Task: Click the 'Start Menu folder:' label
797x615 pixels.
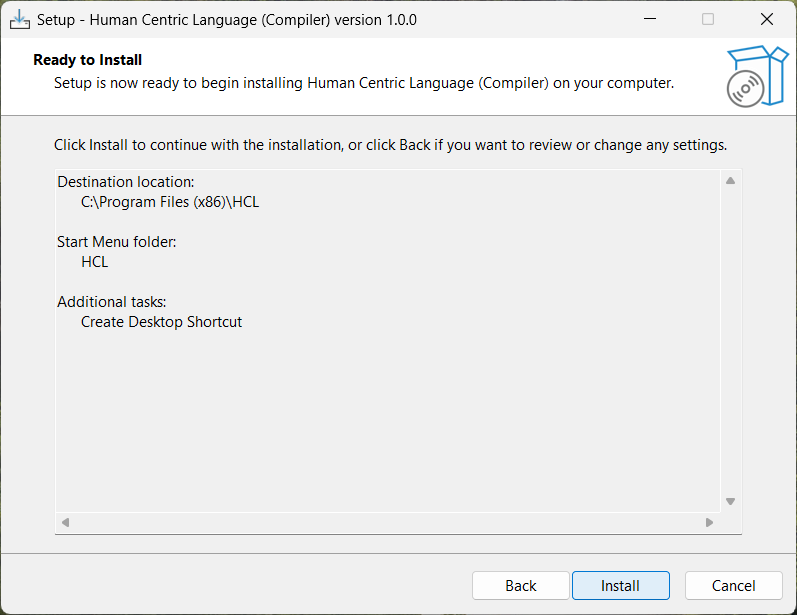Action: pyautogui.click(x=117, y=242)
